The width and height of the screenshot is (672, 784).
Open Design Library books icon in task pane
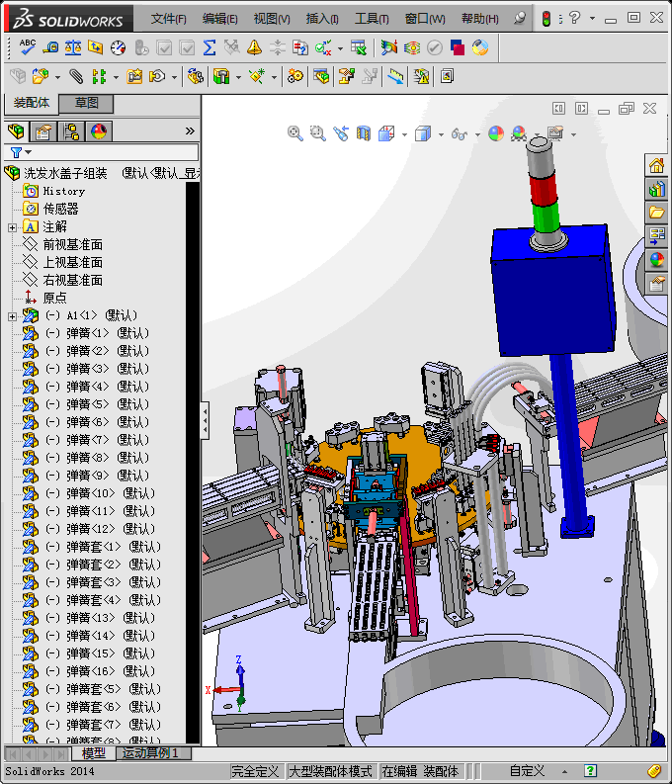point(656,189)
